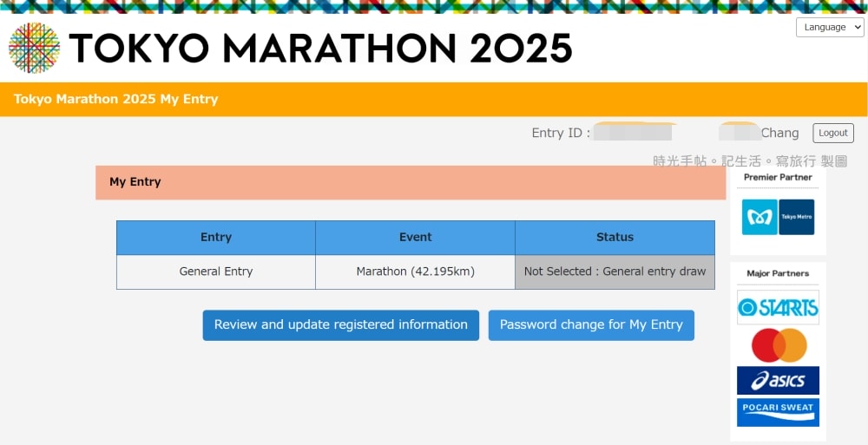Screen dimensions: 868x445
Task: Click the Tokyo Marathon colorful circle logo
Action: 34,49
